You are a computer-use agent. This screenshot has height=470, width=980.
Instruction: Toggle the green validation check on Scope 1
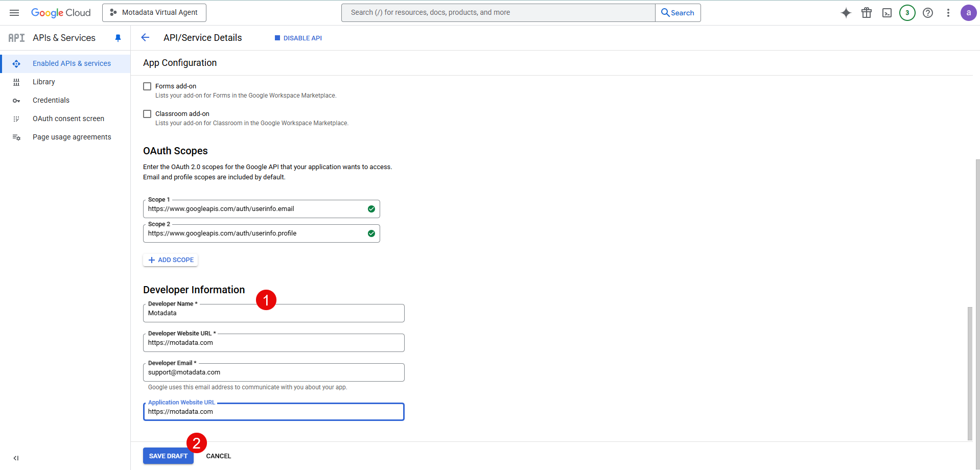[371, 208]
